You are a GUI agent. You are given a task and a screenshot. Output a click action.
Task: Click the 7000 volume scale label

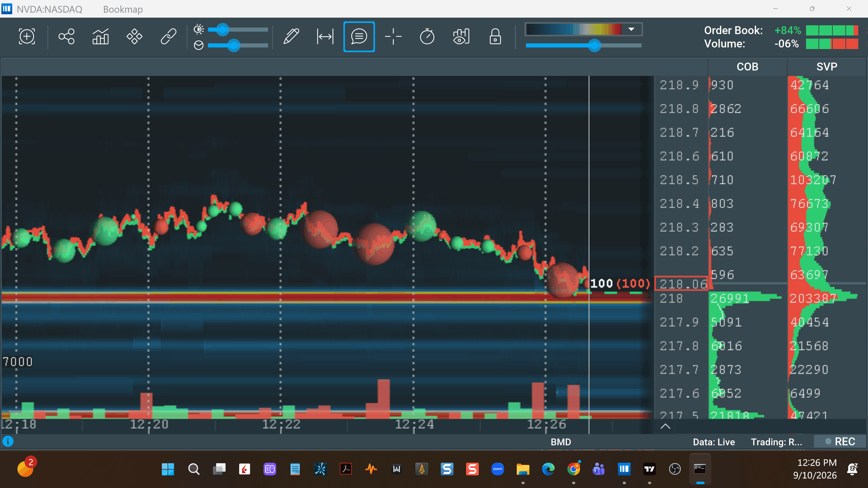(x=18, y=362)
